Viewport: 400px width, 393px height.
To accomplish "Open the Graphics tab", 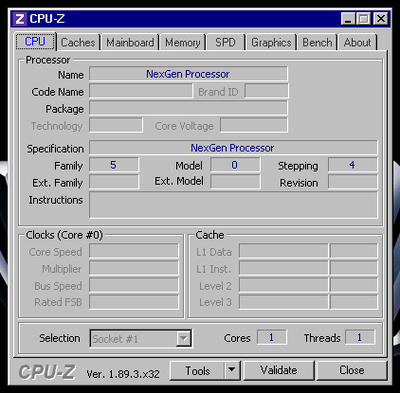I will pos(271,43).
